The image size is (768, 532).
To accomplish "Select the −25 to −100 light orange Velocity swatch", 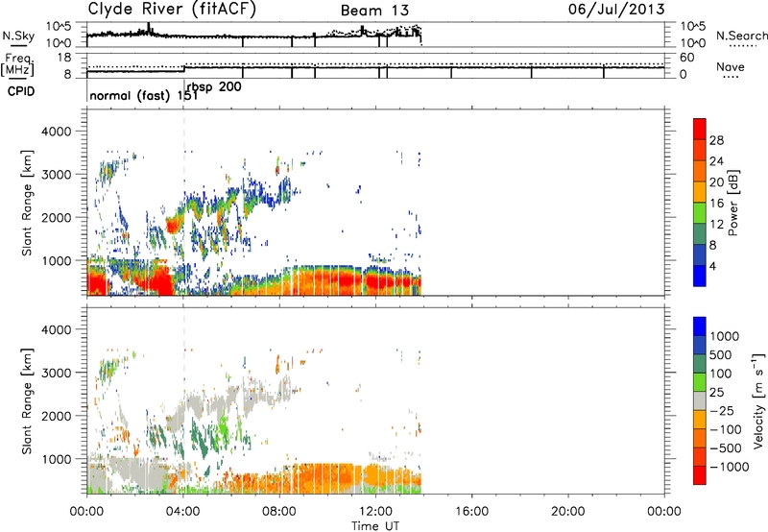I will click(700, 420).
